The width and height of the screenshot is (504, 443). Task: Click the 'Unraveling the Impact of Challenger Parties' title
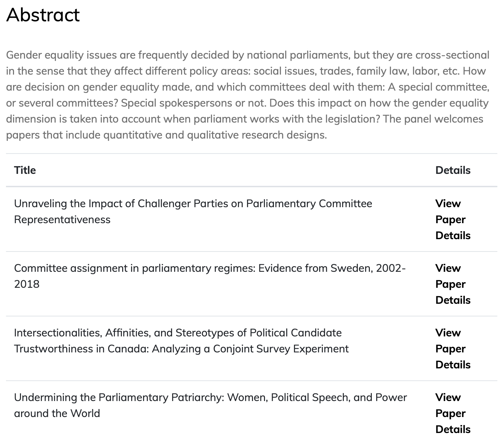click(x=193, y=204)
